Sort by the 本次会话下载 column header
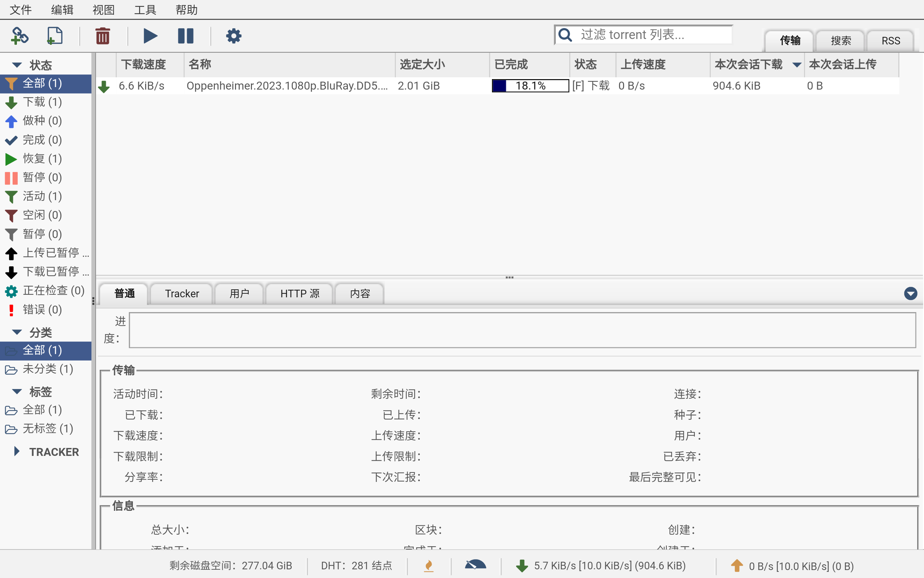 [x=758, y=65]
